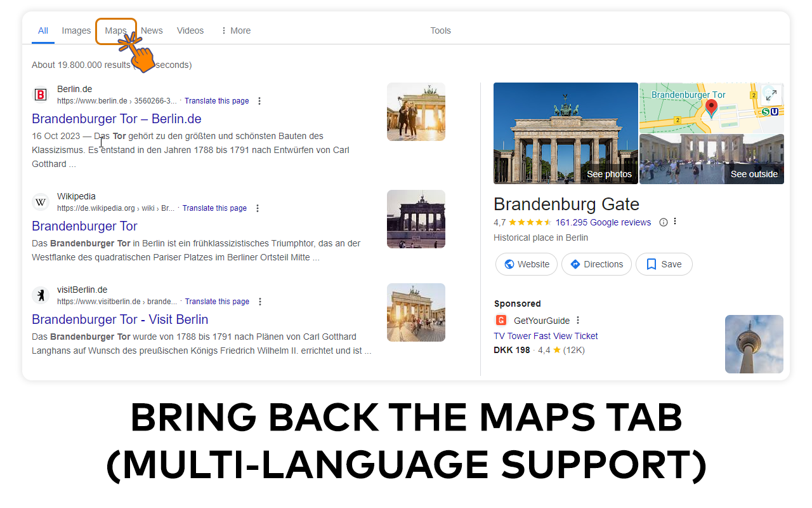812x508 pixels.
Task: Translate the Wikipedia page
Action: (x=214, y=208)
